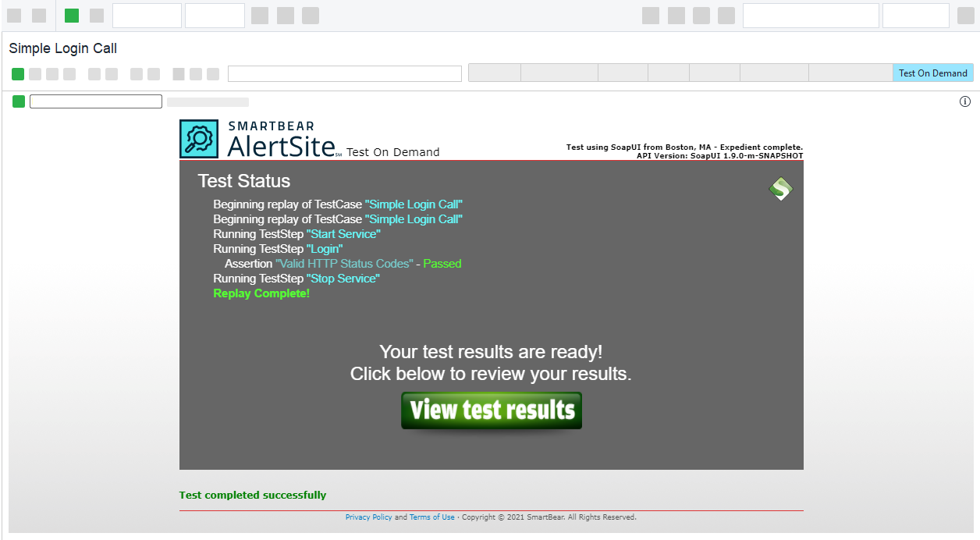The height and width of the screenshot is (540, 980).
Task: Click the green square beside the progress field
Action: (x=19, y=101)
